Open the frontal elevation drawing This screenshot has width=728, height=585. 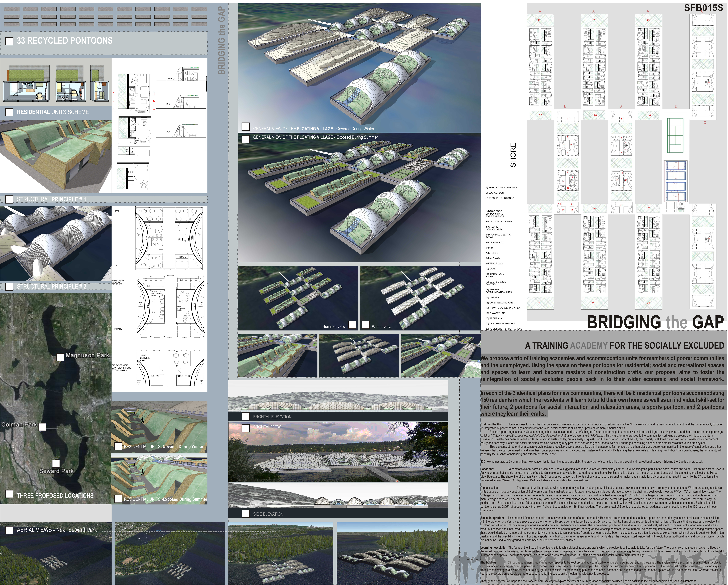pyautogui.click(x=338, y=396)
